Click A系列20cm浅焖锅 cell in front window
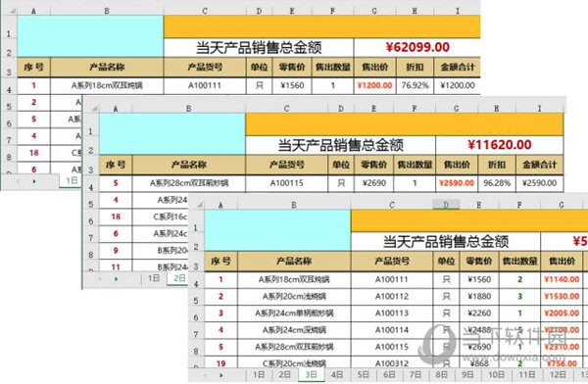The image size is (588, 384). 294,296
